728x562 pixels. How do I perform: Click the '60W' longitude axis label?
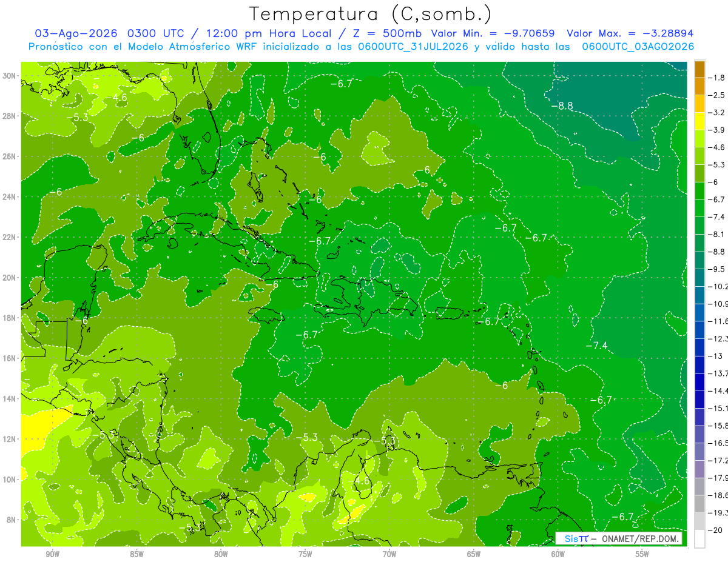tap(558, 554)
